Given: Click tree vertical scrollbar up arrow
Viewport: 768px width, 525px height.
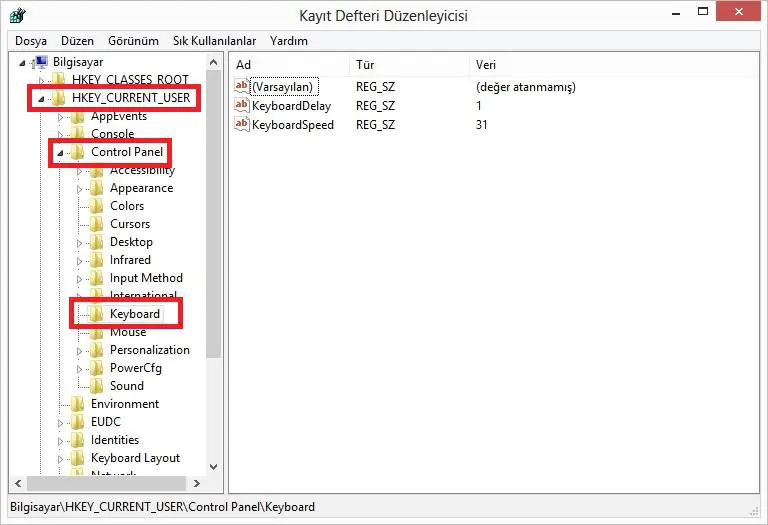Looking at the screenshot, I should (x=214, y=62).
